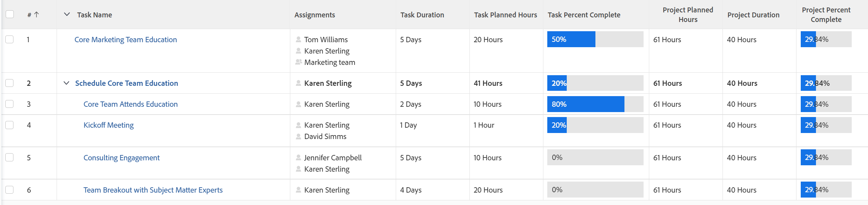Click Karen Sterling avatar in row 6
Screen dimensions: 868x205
298,190
